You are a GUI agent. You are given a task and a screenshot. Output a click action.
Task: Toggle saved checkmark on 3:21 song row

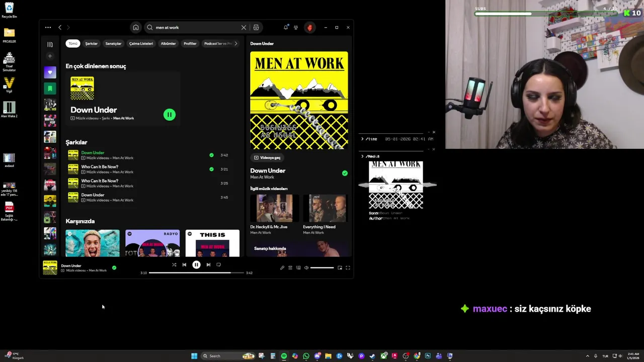coord(211,169)
